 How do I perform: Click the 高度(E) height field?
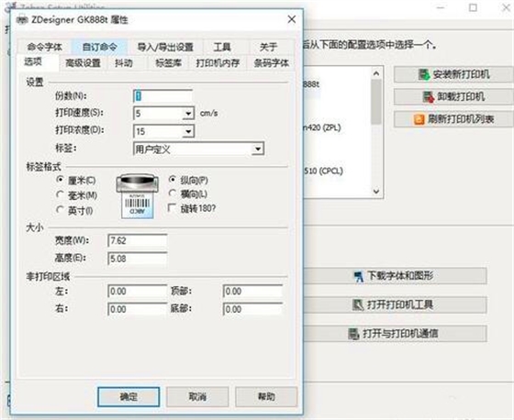coord(138,259)
